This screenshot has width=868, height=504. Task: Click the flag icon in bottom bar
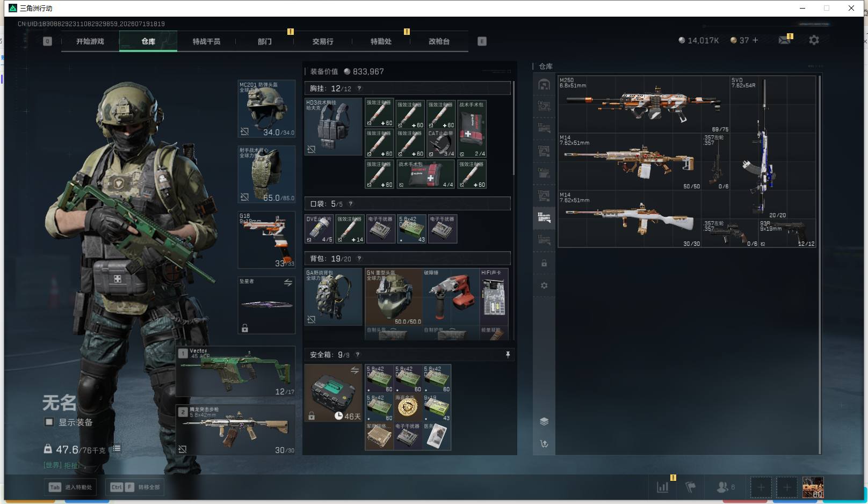tap(691, 487)
